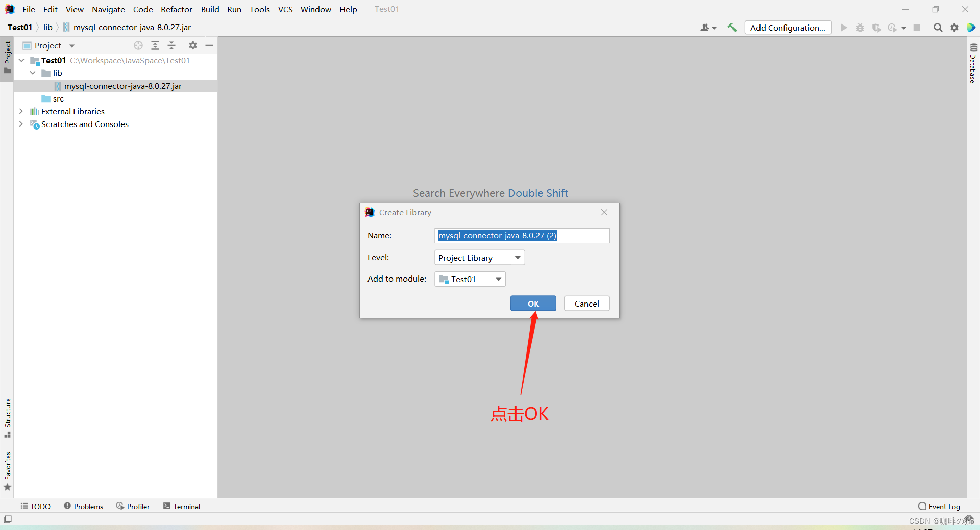The height and width of the screenshot is (530, 980).
Task: Click Test01 breadcrumb in navigation bar
Action: [20, 27]
